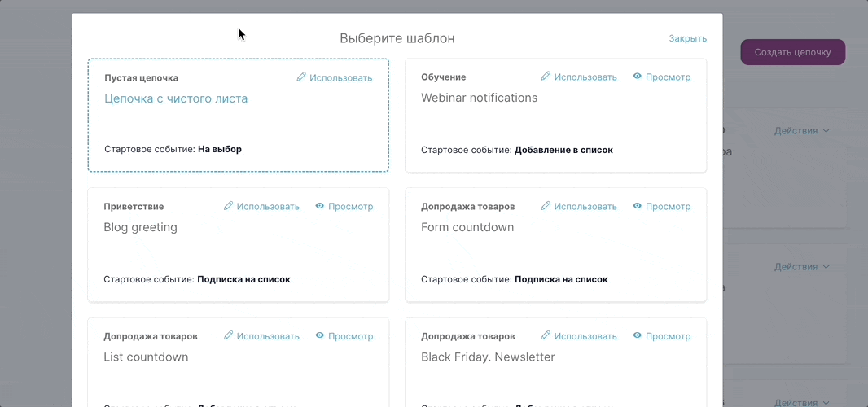This screenshot has height=407, width=868.
Task: Open Просмотр for List countdown
Action: click(350, 336)
